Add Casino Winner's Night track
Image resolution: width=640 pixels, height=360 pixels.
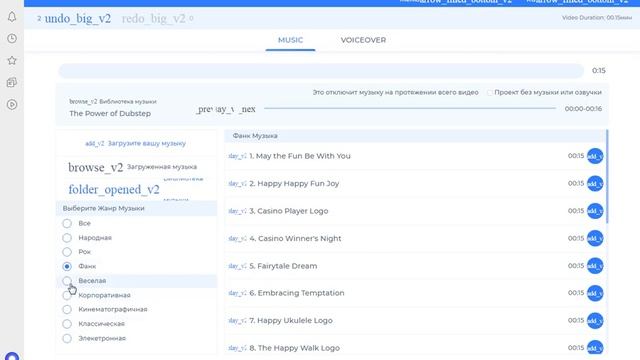coord(595,238)
